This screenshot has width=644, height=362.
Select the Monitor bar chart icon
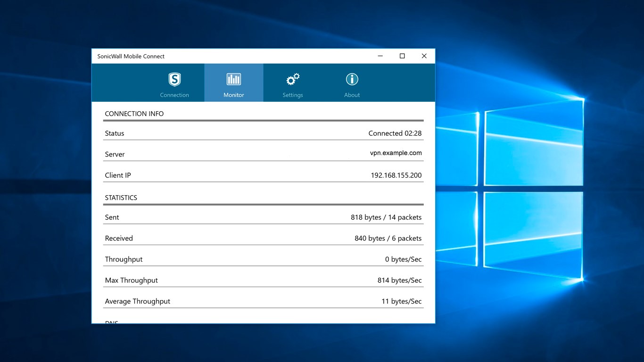(234, 79)
